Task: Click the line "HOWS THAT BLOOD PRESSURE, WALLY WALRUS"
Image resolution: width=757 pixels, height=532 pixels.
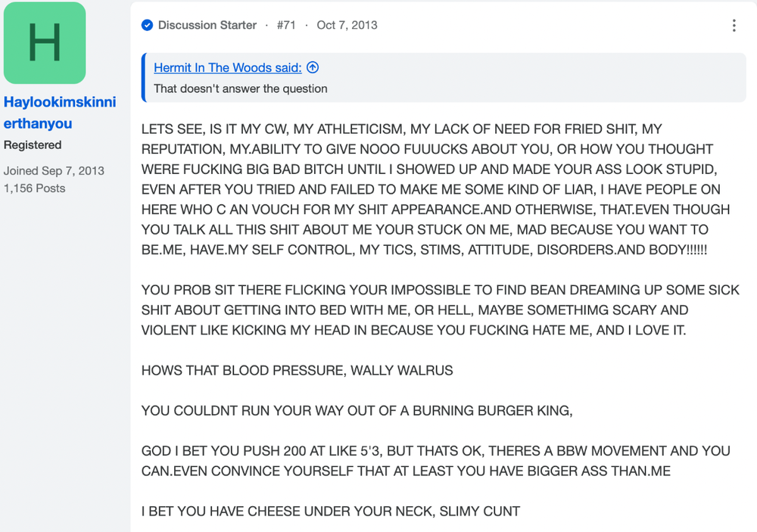Action: click(x=297, y=370)
